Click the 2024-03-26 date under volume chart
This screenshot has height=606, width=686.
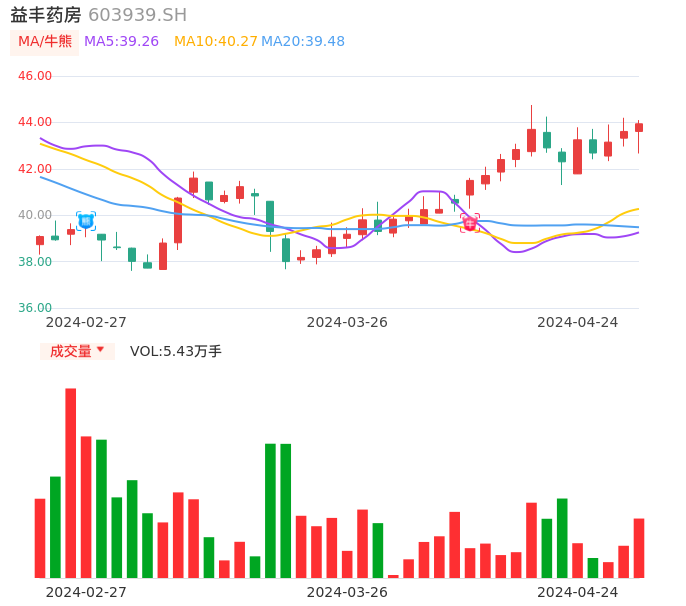347,592
